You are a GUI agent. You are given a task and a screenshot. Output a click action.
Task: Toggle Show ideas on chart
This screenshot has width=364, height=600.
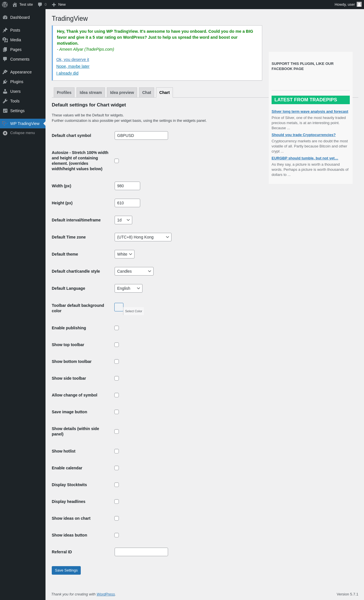[x=117, y=518]
